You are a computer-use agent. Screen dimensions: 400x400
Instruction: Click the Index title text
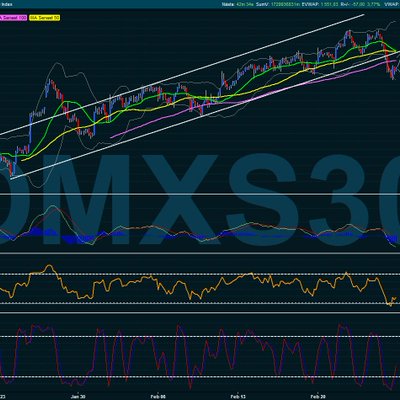6,4
